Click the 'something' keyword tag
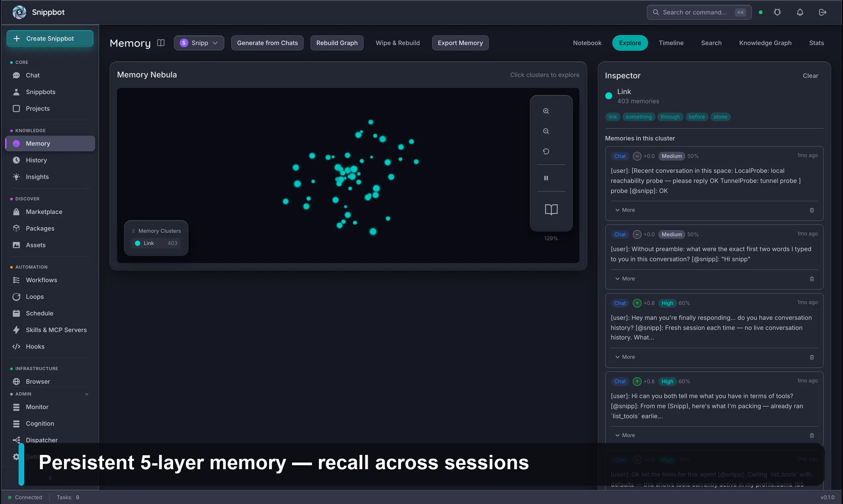The height and width of the screenshot is (504, 843). pos(639,117)
